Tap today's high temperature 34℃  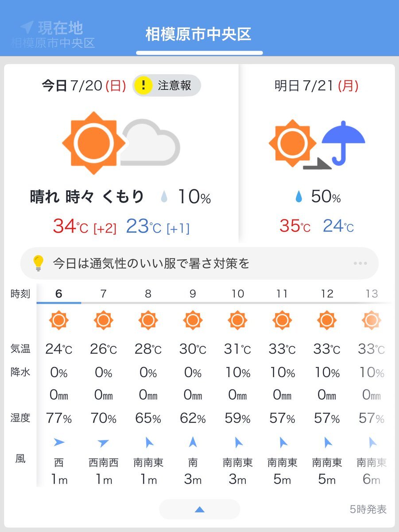71,227
